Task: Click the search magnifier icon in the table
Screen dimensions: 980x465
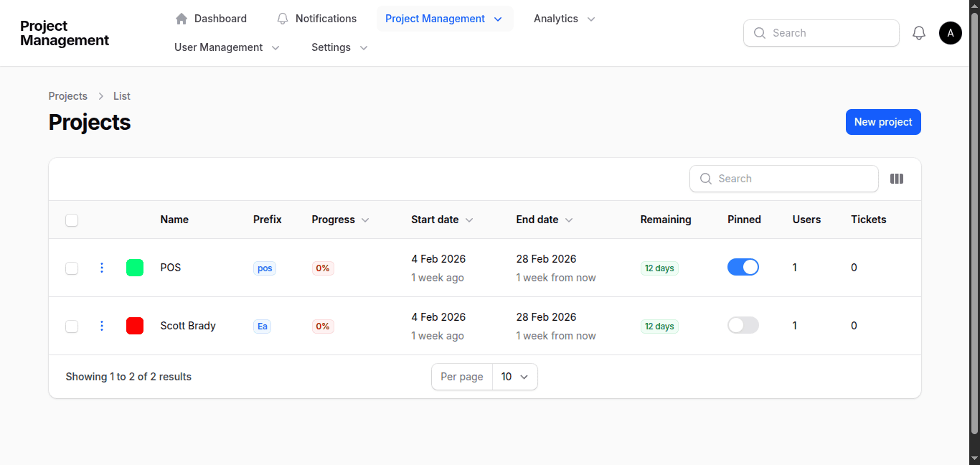Action: [706, 178]
